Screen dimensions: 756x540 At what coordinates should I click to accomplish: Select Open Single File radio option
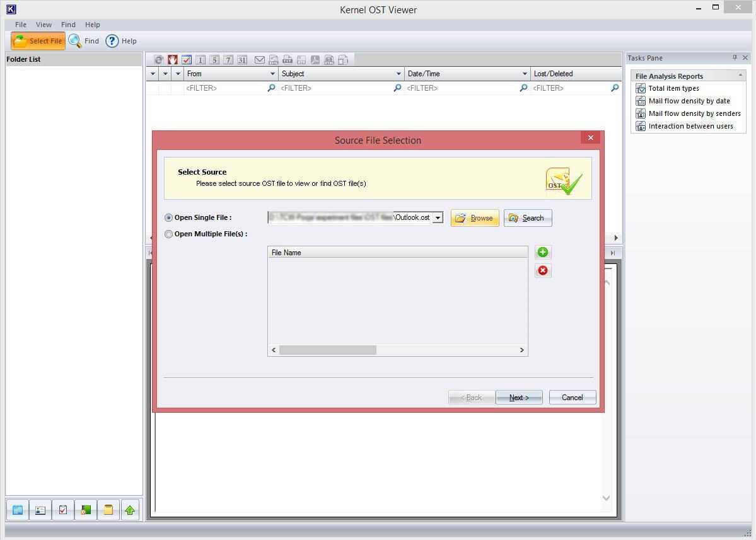click(168, 218)
